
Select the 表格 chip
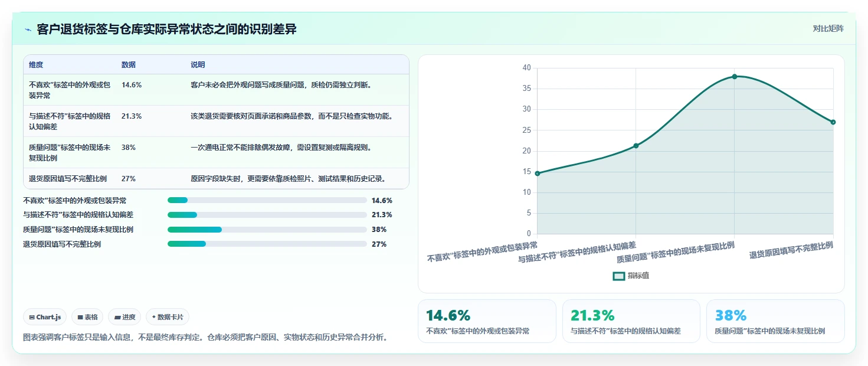tap(87, 317)
